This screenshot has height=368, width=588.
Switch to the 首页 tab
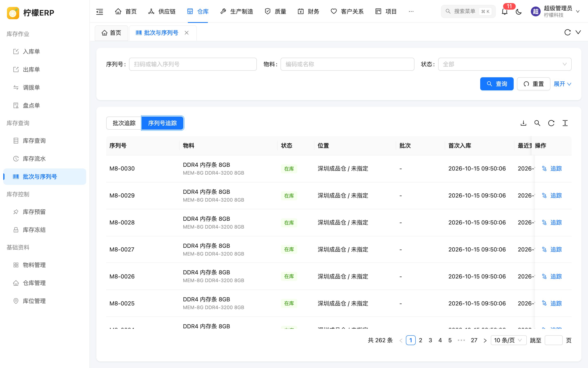pyautogui.click(x=111, y=33)
